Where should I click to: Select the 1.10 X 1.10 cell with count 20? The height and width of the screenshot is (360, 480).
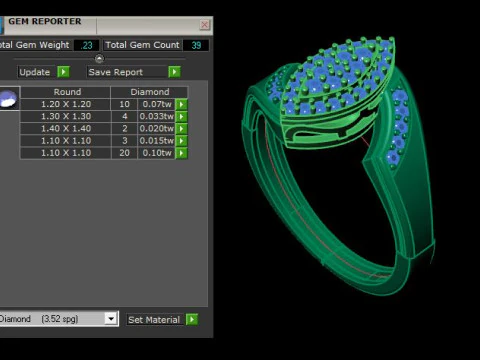(x=66, y=153)
